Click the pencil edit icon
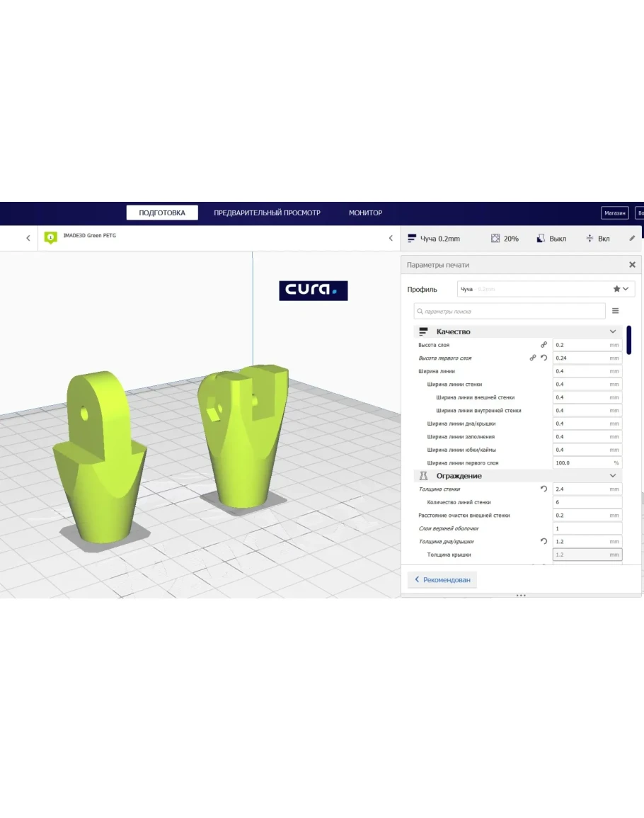This screenshot has height=818, width=644. (632, 239)
